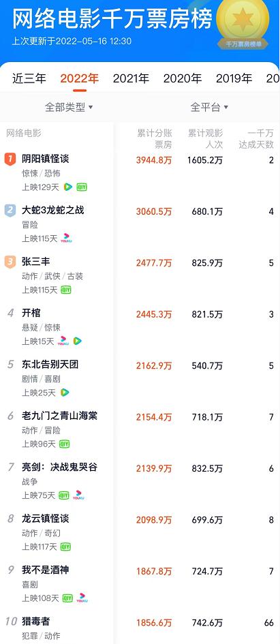This screenshot has height=644, width=280.
Task: Tap the Youku logo under 开棺
Action: [63, 341]
